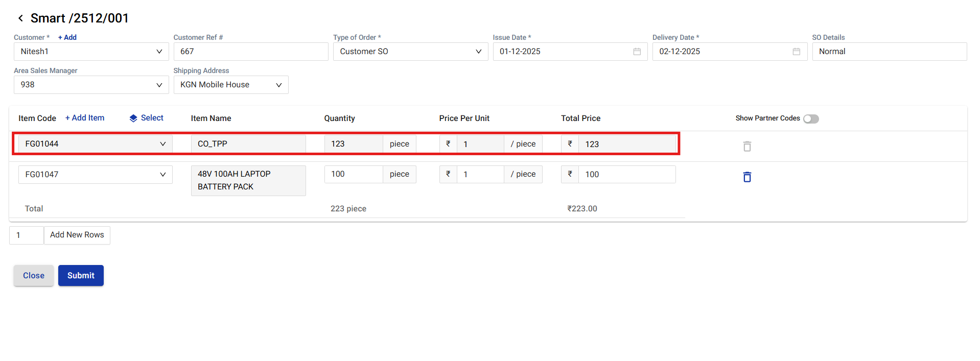Click the greyed trash icon for FG01044

746,147
